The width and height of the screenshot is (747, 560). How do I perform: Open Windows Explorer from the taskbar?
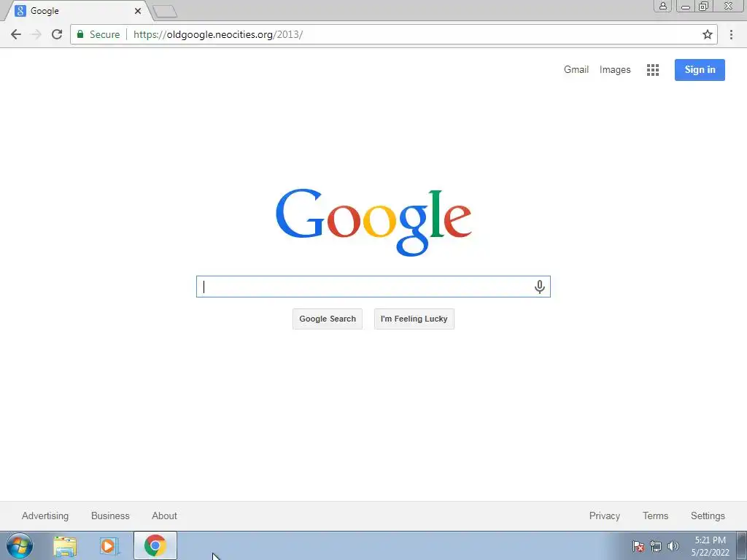[x=65, y=546]
